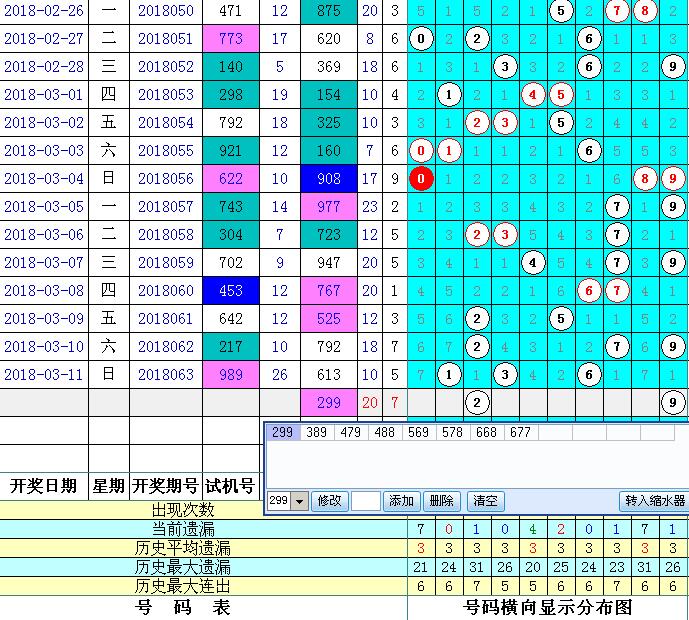The height and width of the screenshot is (620, 689).
Task: Clear the list with the 清空 button
Action: [x=485, y=501]
